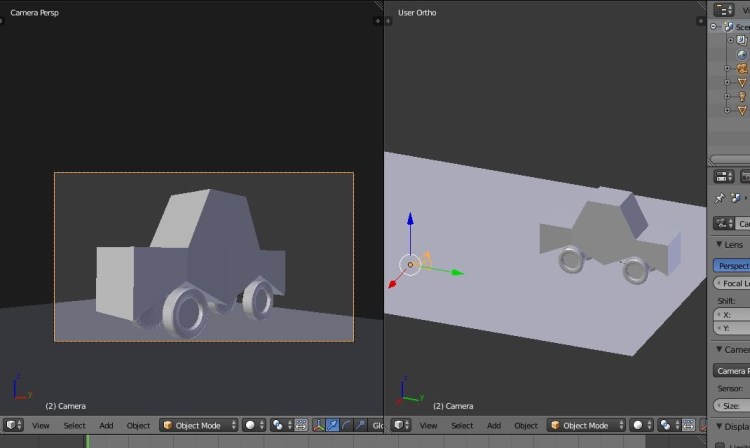Open Object Mode dropdown in right viewport
Screen dimensions: 750x448
pos(587,425)
